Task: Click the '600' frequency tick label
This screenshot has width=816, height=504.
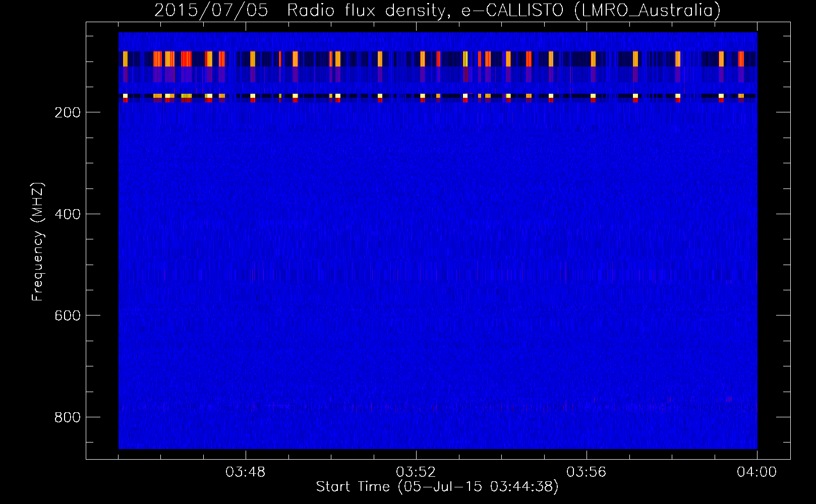Action: (68, 316)
